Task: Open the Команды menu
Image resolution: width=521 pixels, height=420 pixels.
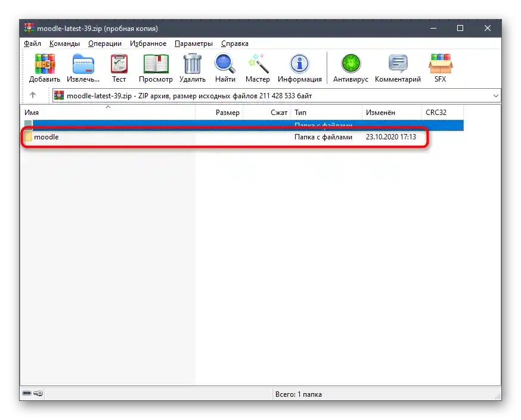Action: 64,43
